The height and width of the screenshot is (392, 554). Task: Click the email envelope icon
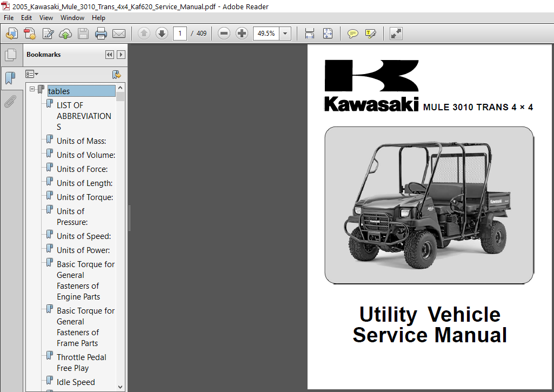tap(119, 34)
